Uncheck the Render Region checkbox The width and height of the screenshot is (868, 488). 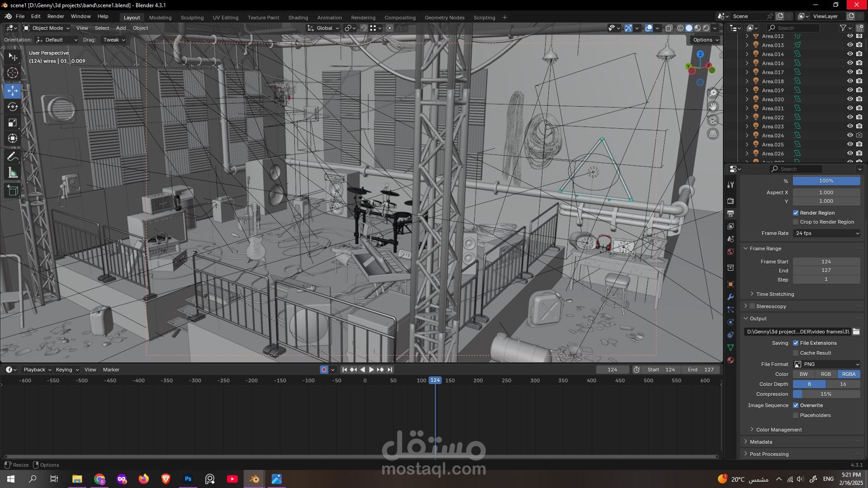[x=796, y=213]
